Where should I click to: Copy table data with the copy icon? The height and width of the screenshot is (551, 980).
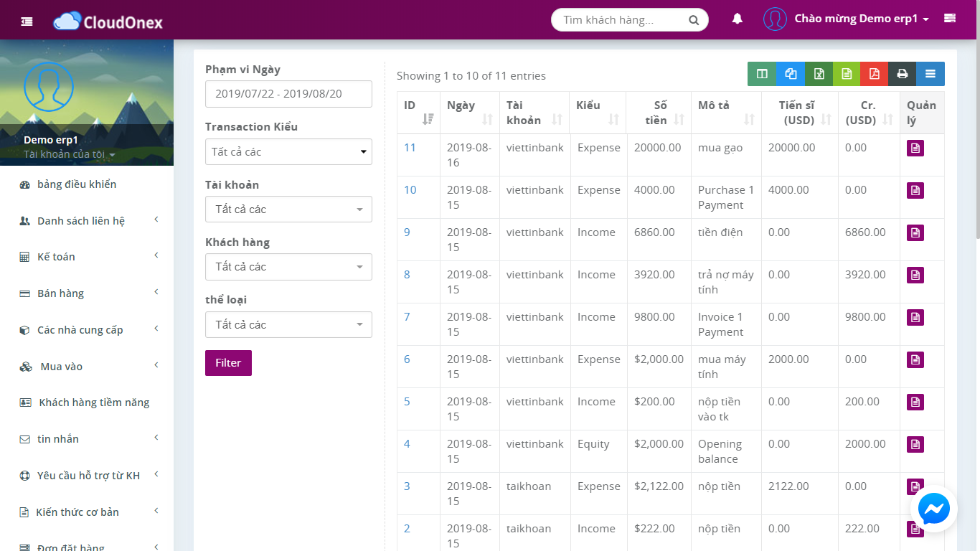(x=790, y=74)
